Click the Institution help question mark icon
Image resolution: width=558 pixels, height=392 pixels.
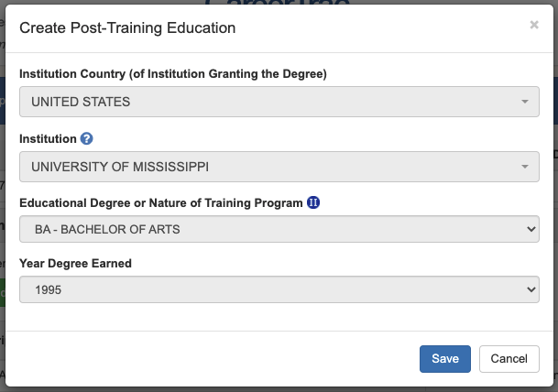87,139
